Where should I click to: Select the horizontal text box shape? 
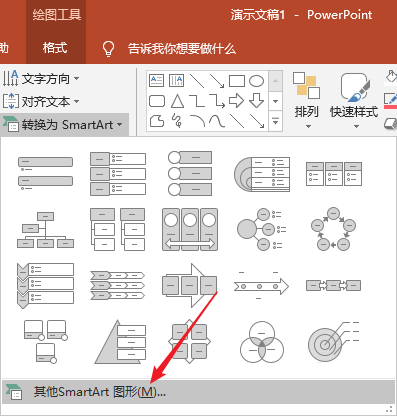(157, 80)
